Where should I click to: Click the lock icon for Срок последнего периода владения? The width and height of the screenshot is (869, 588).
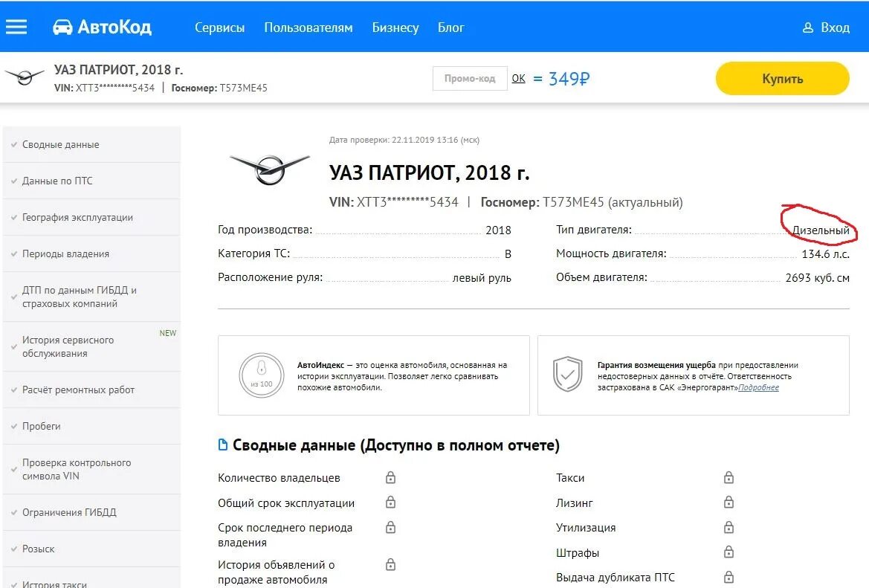point(391,527)
